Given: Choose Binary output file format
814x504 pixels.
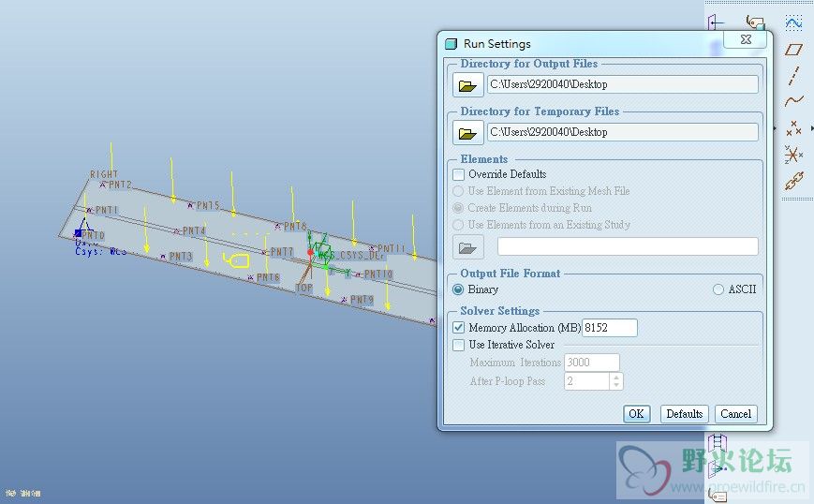Looking at the screenshot, I should pos(458,289).
